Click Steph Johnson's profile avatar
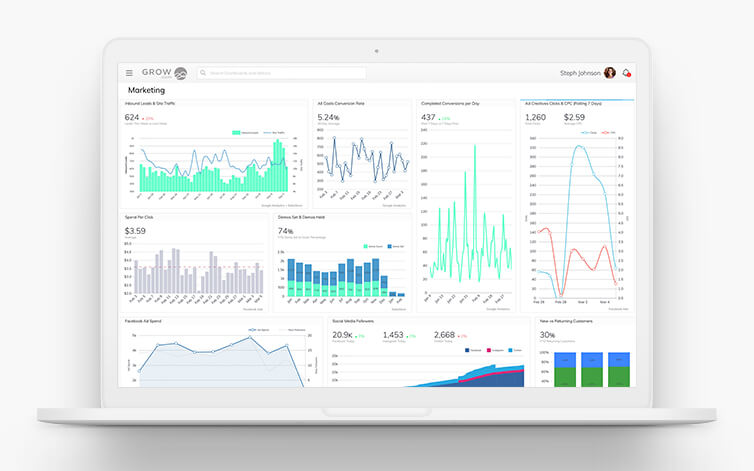This screenshot has height=471, width=754. click(610, 73)
